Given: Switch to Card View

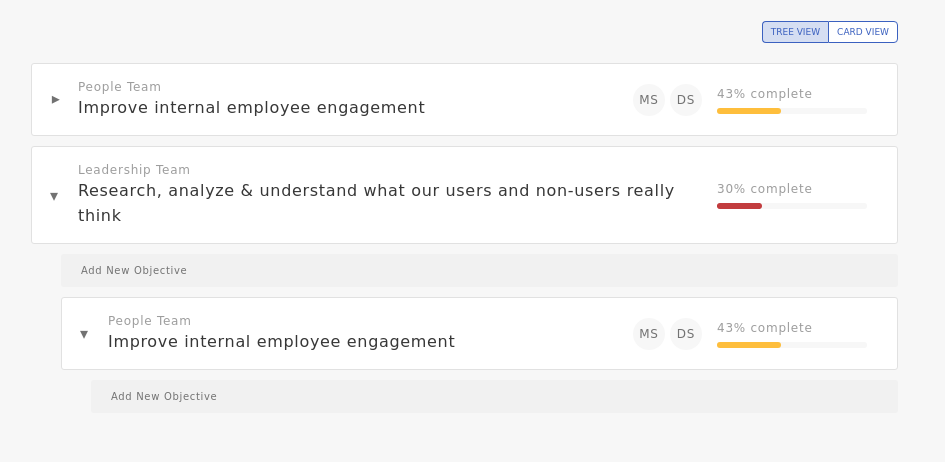Looking at the screenshot, I should pyautogui.click(x=862, y=32).
